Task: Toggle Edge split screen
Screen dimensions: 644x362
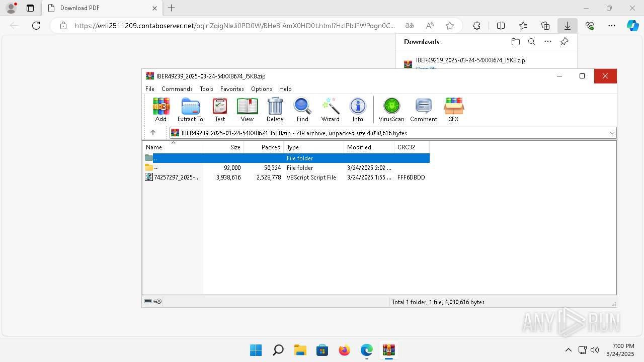Action: (501, 26)
